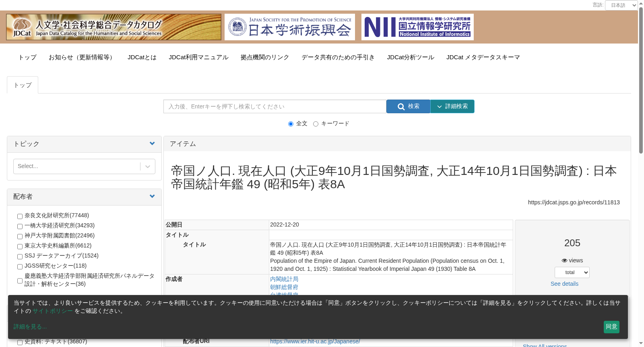Check 神戸大学附属図書館(22496) filter
This screenshot has height=347, width=644.
pos(20,237)
